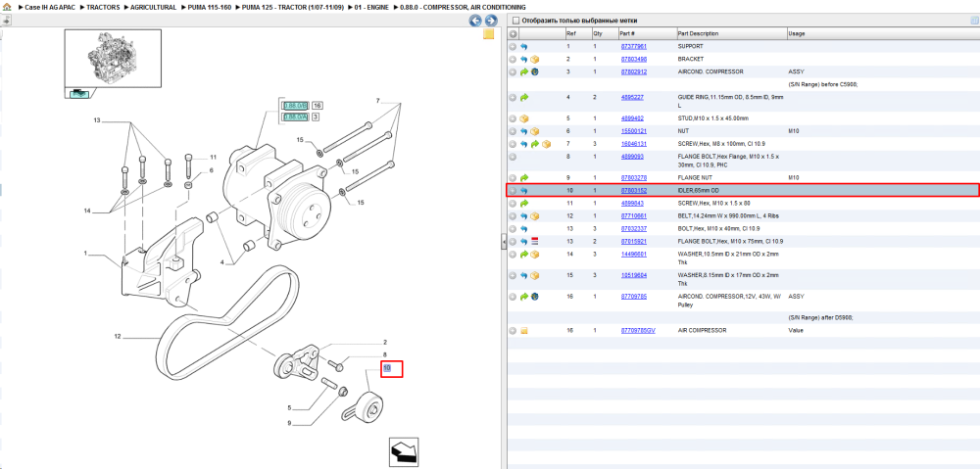Click green arrow icon in GUIDE RING row
980x469 pixels.
(523, 97)
